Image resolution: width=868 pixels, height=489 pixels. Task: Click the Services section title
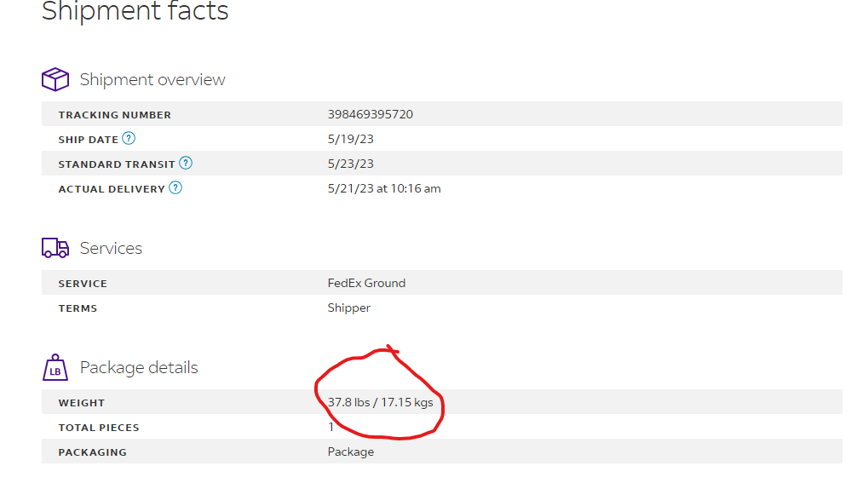coord(111,248)
